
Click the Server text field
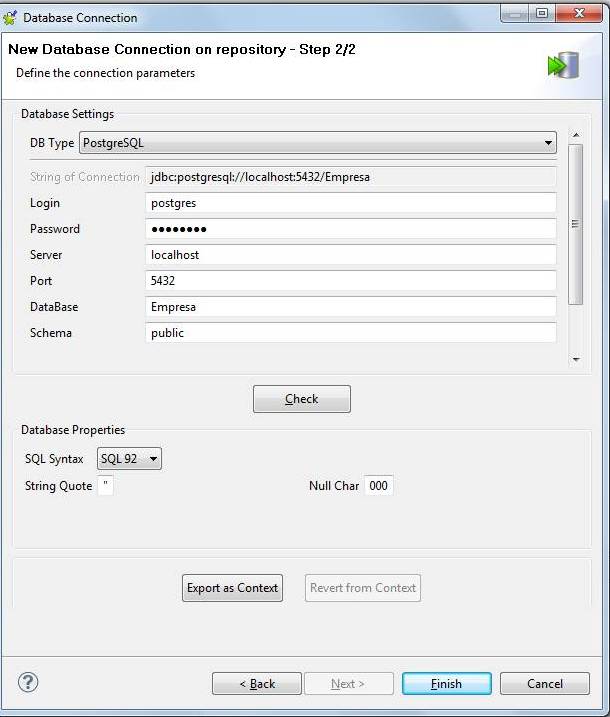[350, 255]
